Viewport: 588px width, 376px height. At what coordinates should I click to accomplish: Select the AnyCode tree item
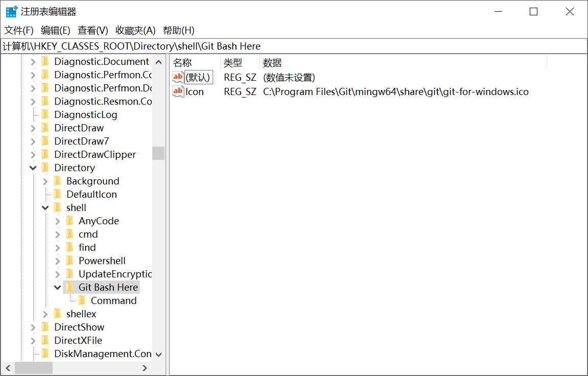pyautogui.click(x=99, y=221)
